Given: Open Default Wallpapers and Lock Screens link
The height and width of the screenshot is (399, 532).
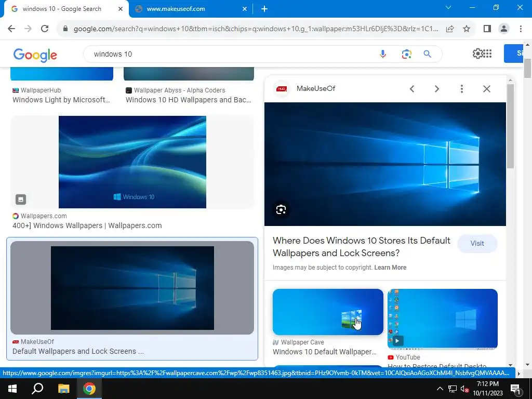Looking at the screenshot, I should click(78, 351).
